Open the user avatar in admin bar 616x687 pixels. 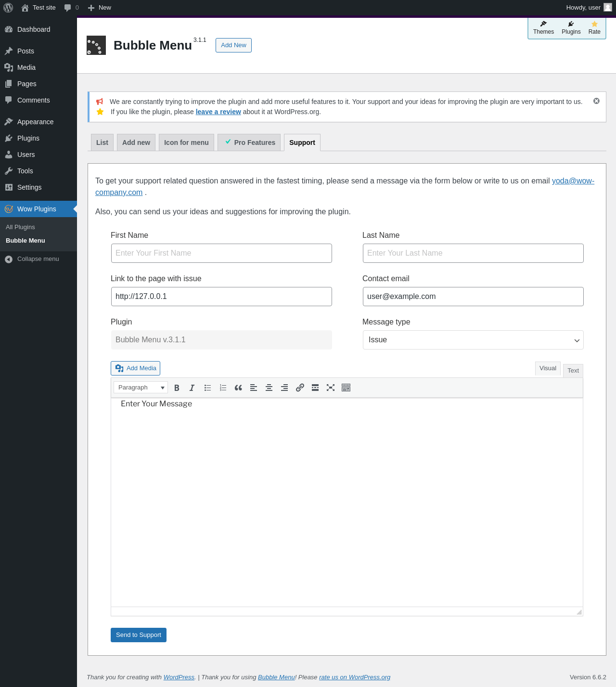(x=608, y=8)
